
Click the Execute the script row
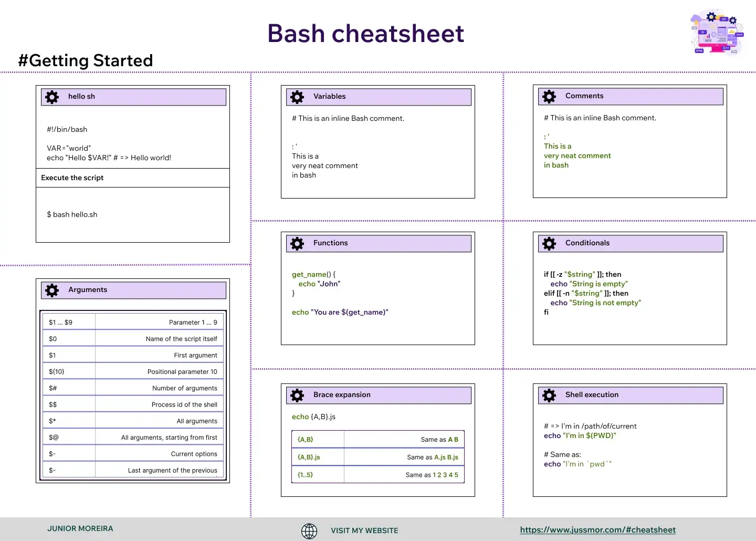pyautogui.click(x=132, y=178)
